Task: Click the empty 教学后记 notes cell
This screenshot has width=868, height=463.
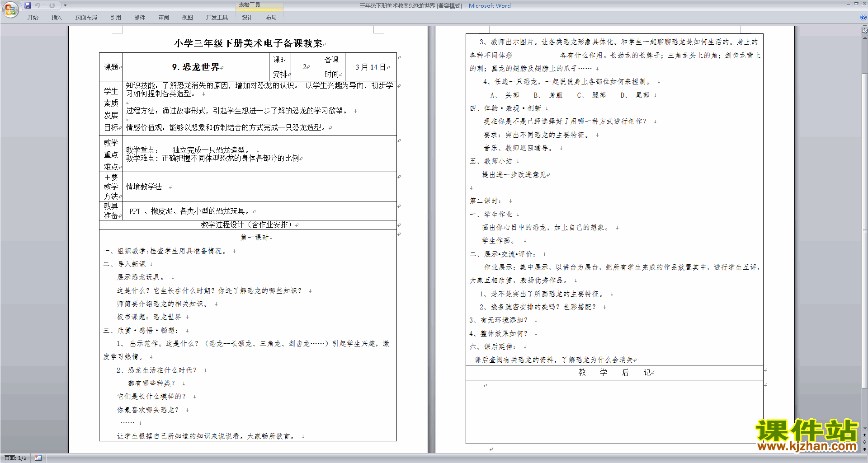Action: click(x=614, y=412)
